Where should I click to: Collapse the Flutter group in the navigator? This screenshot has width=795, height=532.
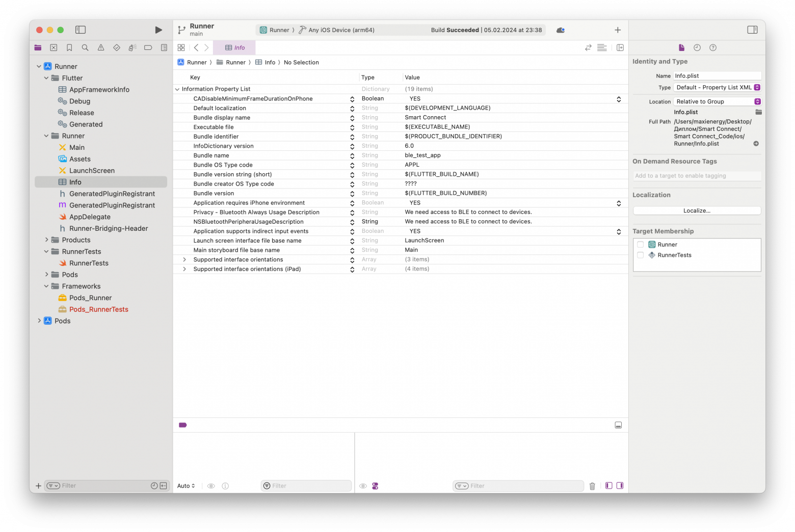46,77
